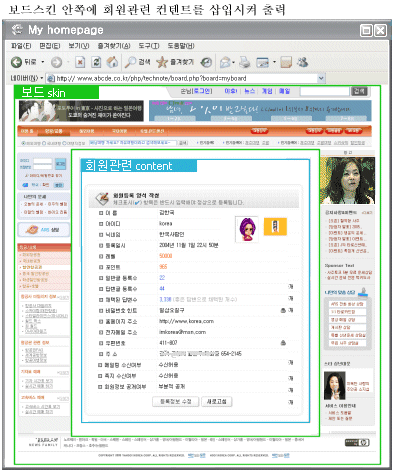
Task: Select first radio button under orange navigation
Action: [24, 143]
